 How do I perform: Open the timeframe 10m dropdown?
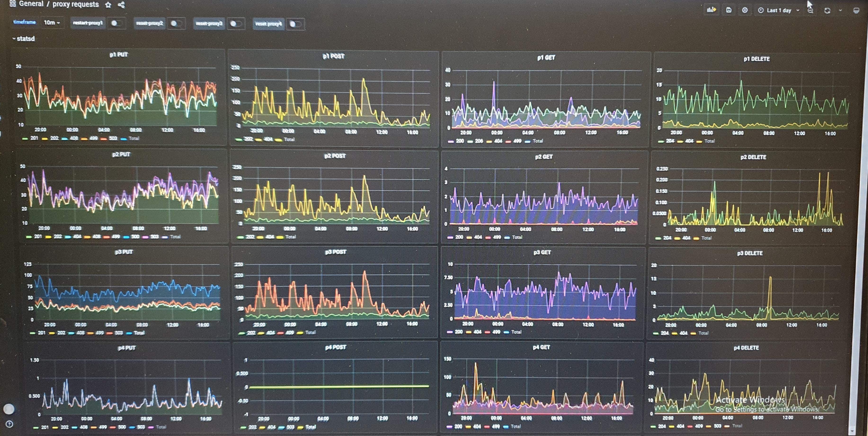point(52,22)
